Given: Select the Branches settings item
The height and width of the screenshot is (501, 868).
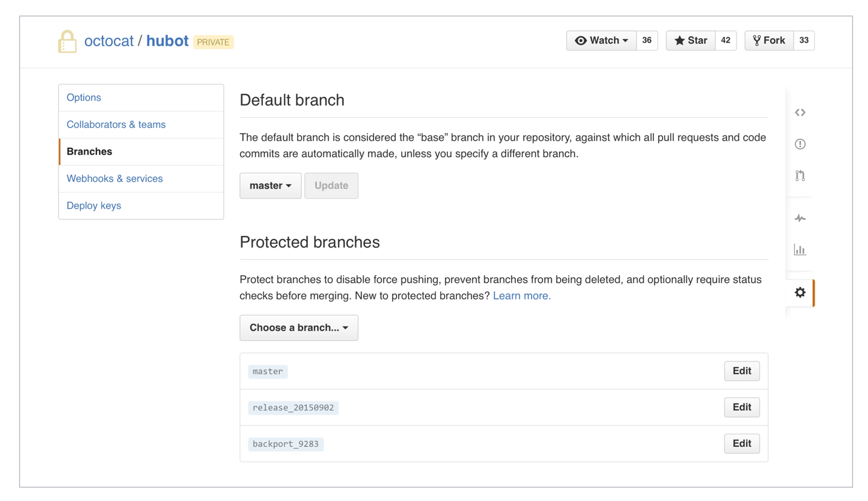Looking at the screenshot, I should [141, 152].
